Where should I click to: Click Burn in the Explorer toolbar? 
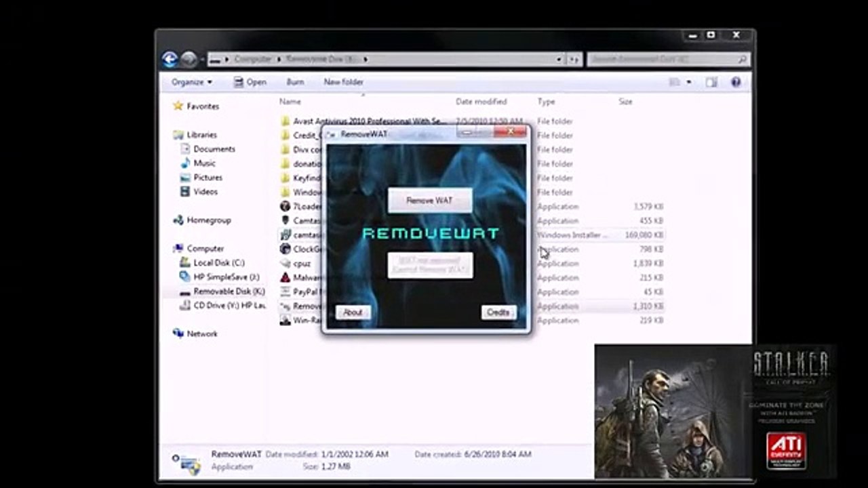point(295,82)
